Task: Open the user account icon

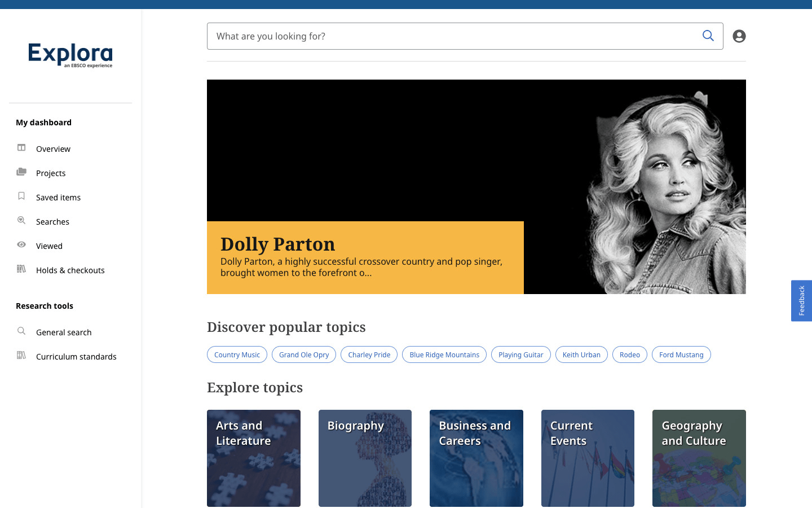Action: [739, 36]
